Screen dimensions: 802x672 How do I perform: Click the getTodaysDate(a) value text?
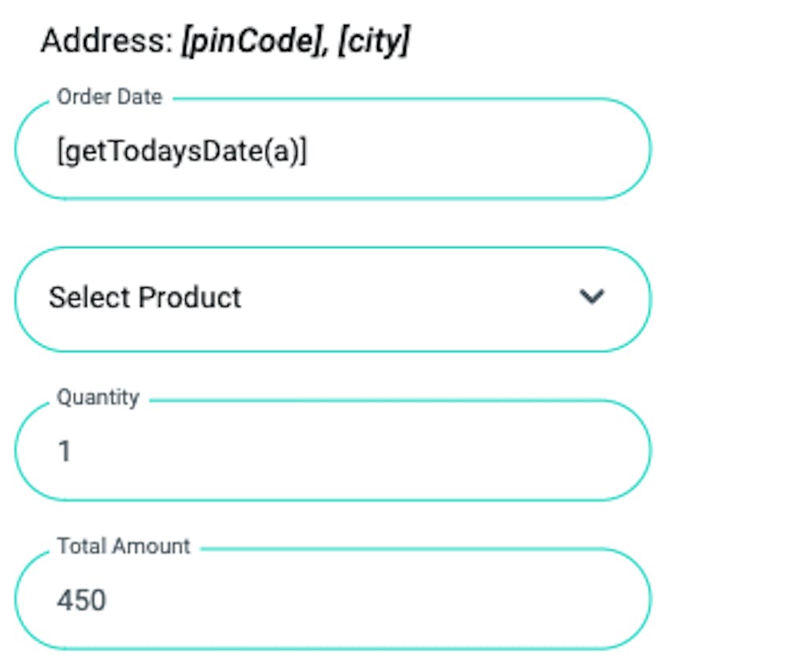coord(182,152)
